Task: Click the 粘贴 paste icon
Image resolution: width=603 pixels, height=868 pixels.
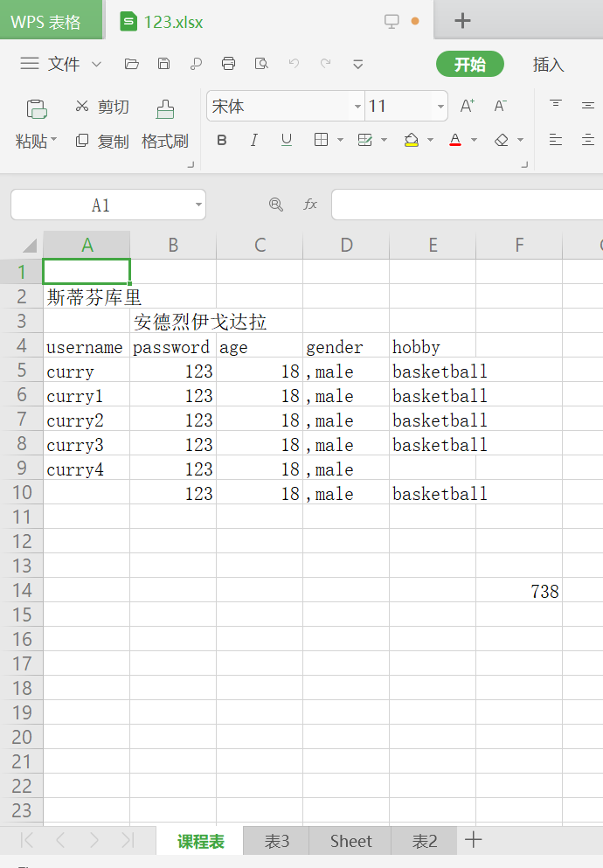Action: pos(37,109)
